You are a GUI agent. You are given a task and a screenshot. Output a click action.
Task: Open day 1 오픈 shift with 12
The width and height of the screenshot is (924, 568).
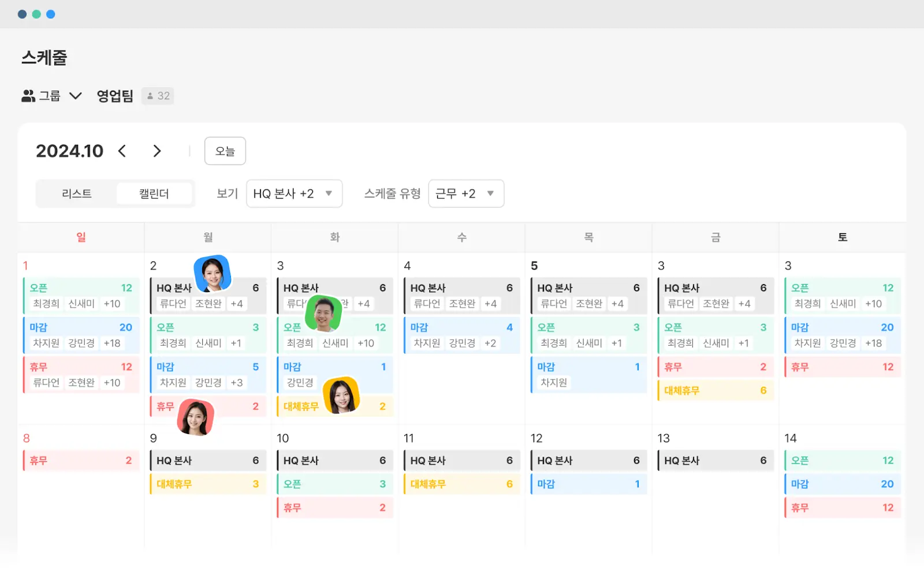tap(81, 296)
